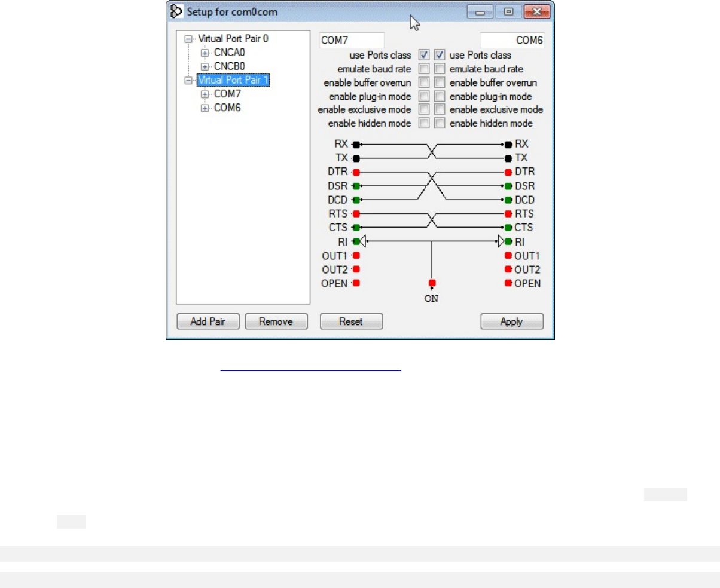
Task: Click the red ON pin at bottom center
Action: pyautogui.click(x=432, y=283)
